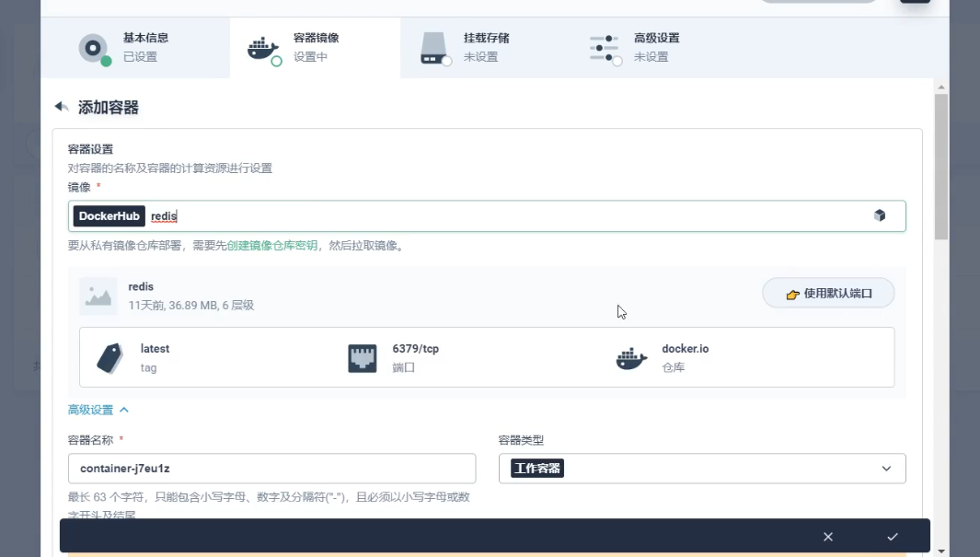Click the 工作容器 selected tag

click(537, 469)
